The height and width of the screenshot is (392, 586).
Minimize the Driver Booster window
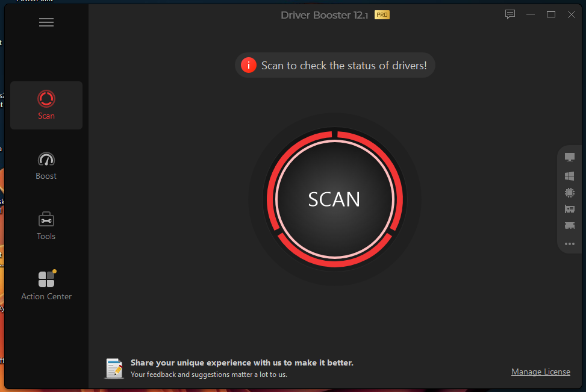531,14
